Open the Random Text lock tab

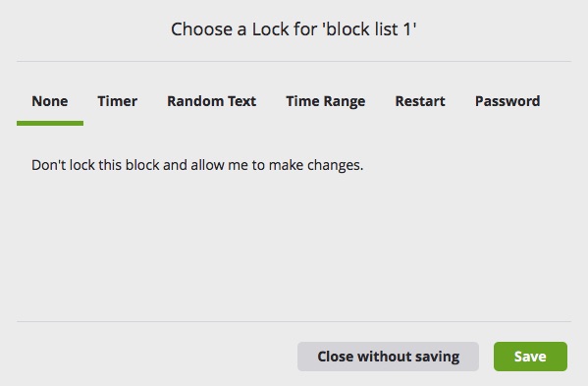click(211, 101)
